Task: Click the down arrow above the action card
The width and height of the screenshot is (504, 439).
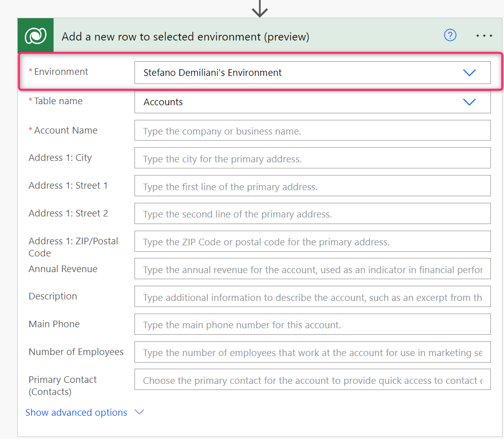Action: 259,8
